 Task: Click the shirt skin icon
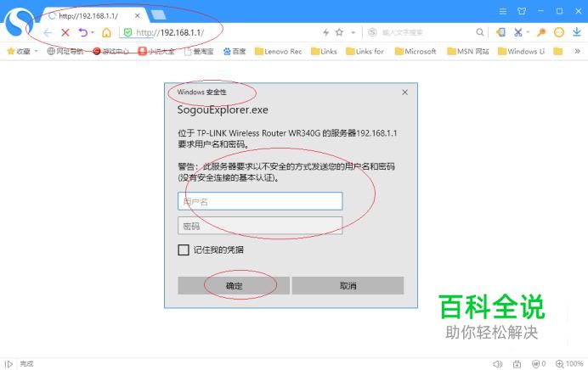[522, 11]
